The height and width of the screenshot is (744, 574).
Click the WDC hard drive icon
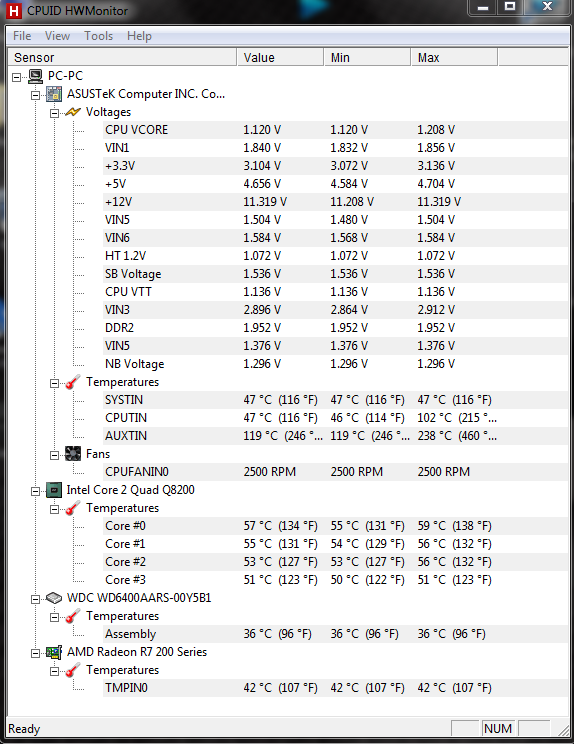click(x=54, y=598)
